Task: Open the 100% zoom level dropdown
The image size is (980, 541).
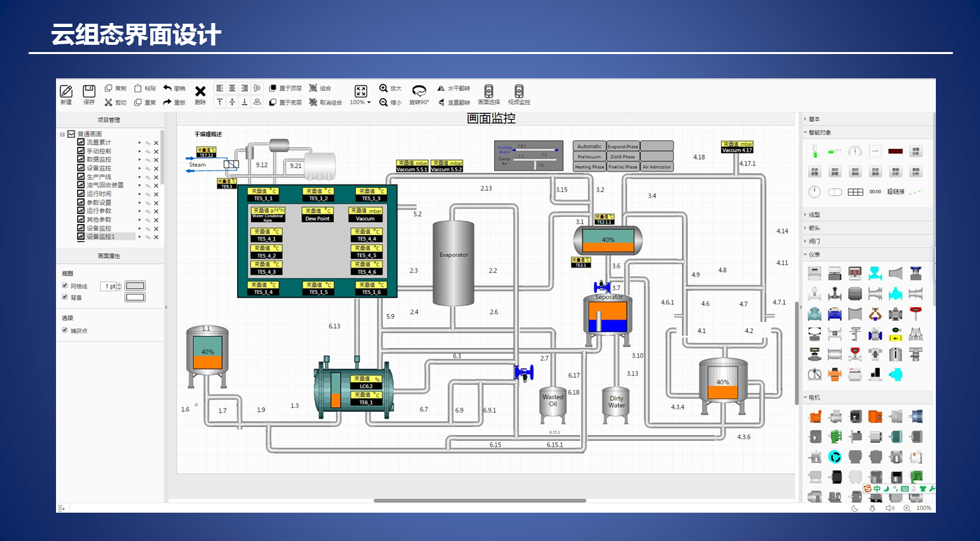Action: point(360,102)
